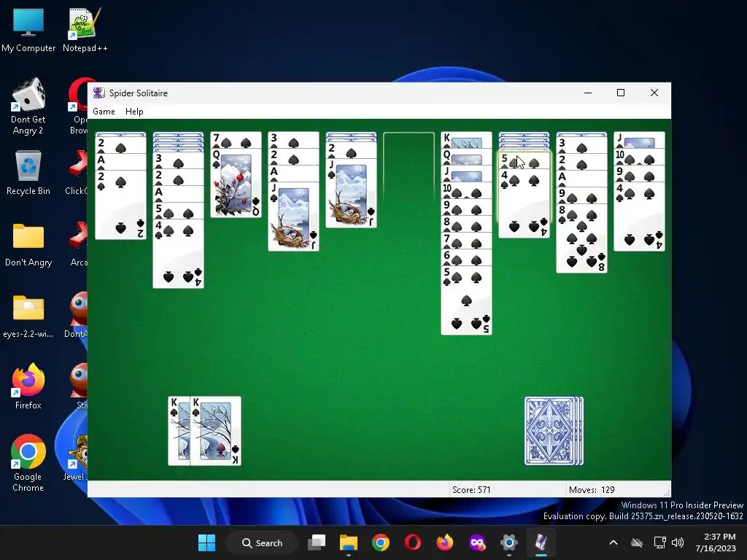Close the Spider Solitaire window
The height and width of the screenshot is (560, 747).
(x=654, y=93)
